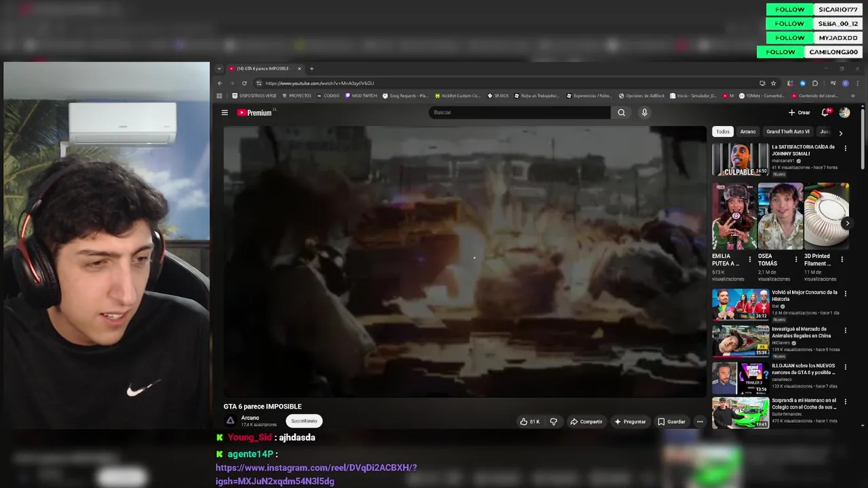Go back with browser back arrow
Screen dimensions: 868x488
tap(220, 83)
